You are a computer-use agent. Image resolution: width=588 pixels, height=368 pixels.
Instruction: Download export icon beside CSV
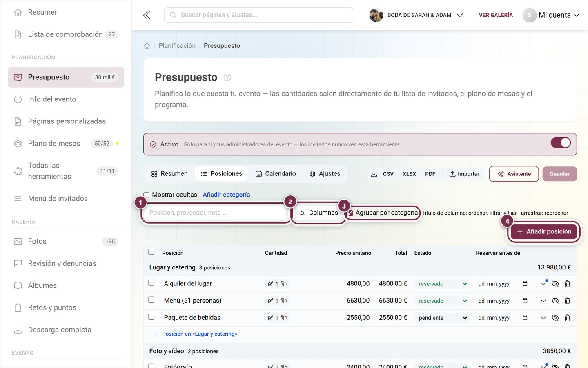374,174
